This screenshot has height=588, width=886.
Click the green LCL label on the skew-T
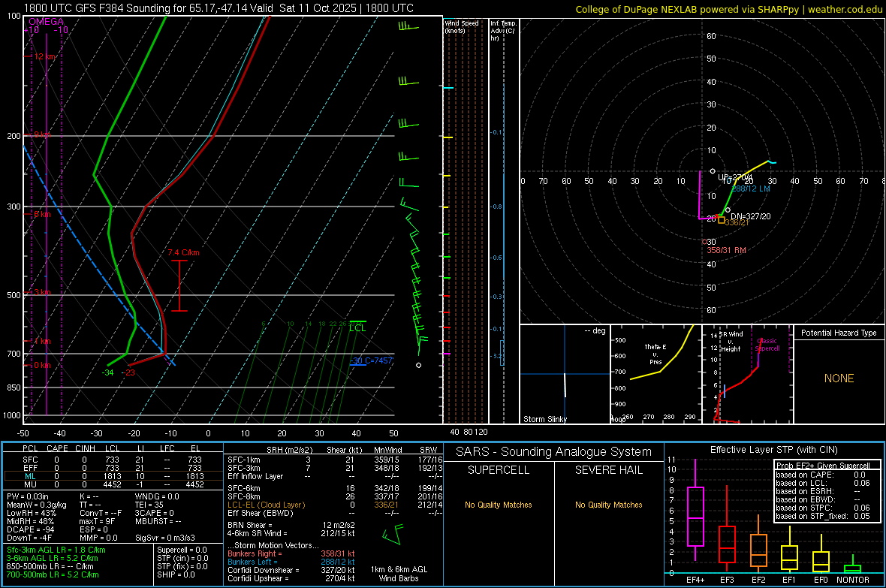tap(357, 328)
